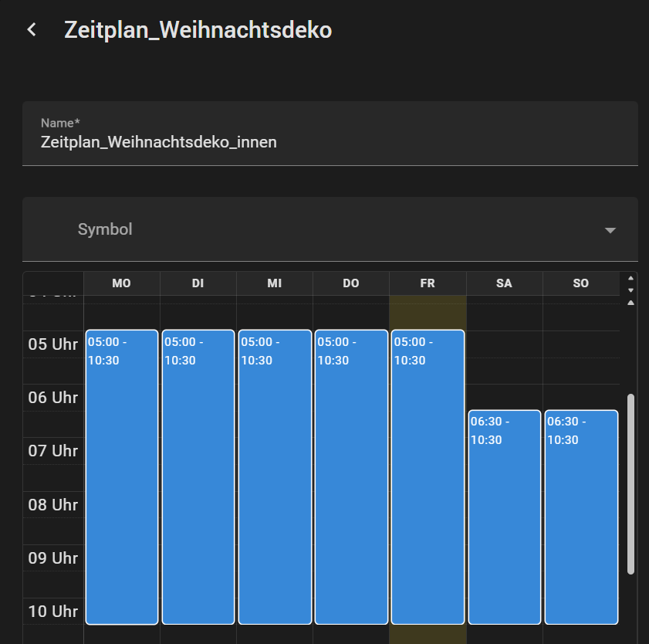This screenshot has width=649, height=644.
Task: Open the Symbol dropdown arrow
Action: click(610, 230)
